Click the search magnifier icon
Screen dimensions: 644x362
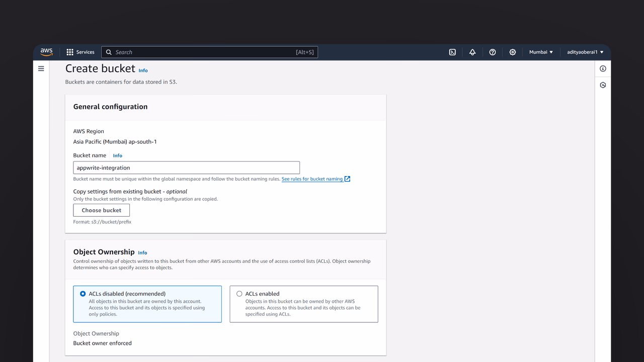coord(109,52)
